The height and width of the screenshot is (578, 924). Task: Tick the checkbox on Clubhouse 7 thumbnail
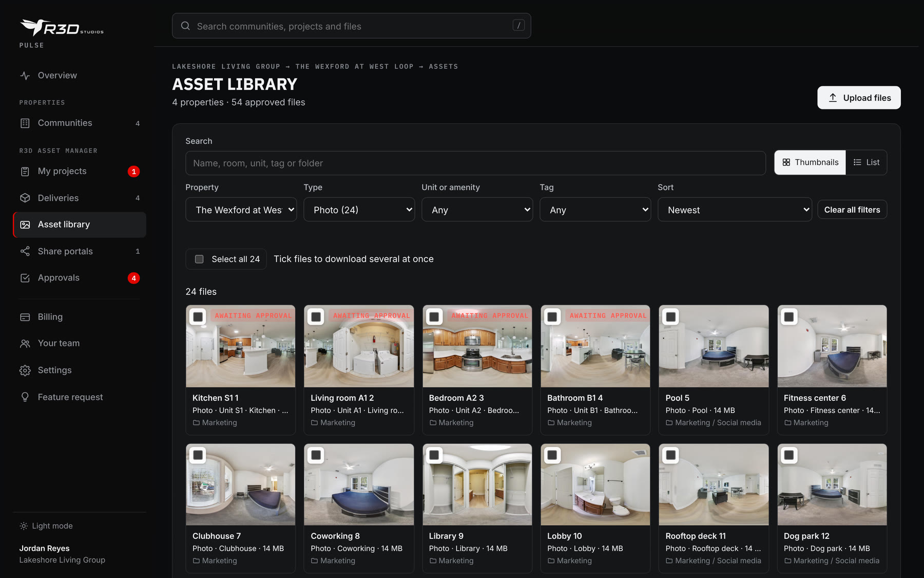(198, 455)
